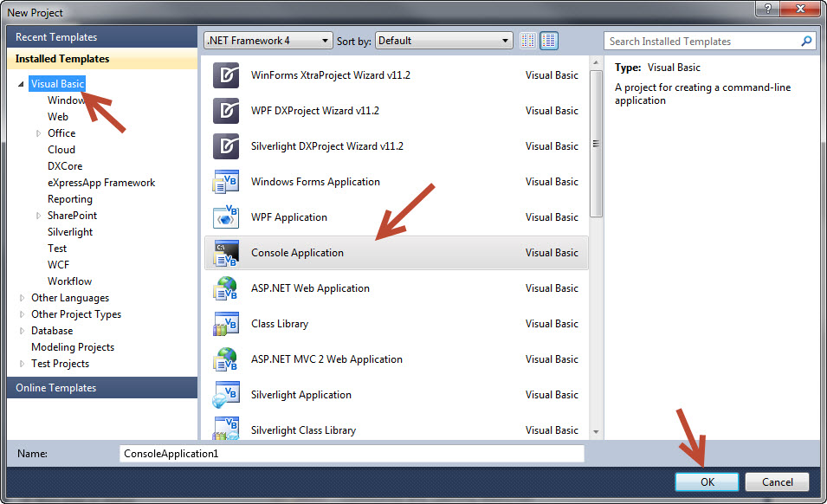Switch to Online Templates section

coord(55,387)
